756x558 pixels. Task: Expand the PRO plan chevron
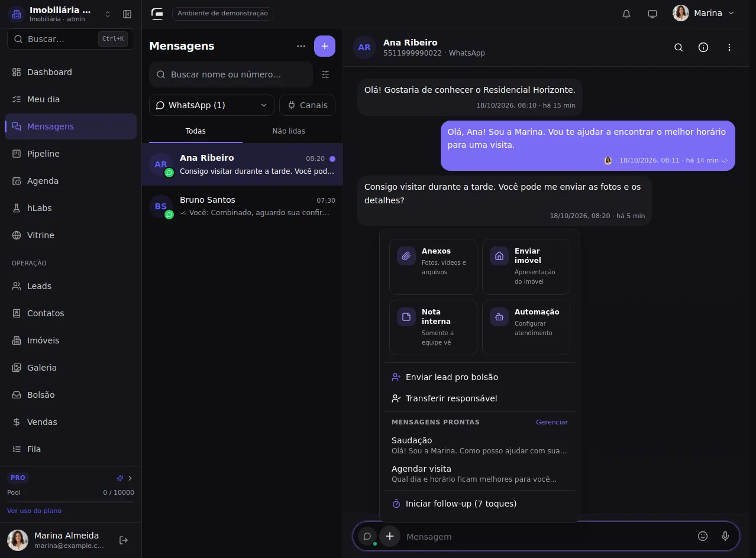[x=130, y=478]
